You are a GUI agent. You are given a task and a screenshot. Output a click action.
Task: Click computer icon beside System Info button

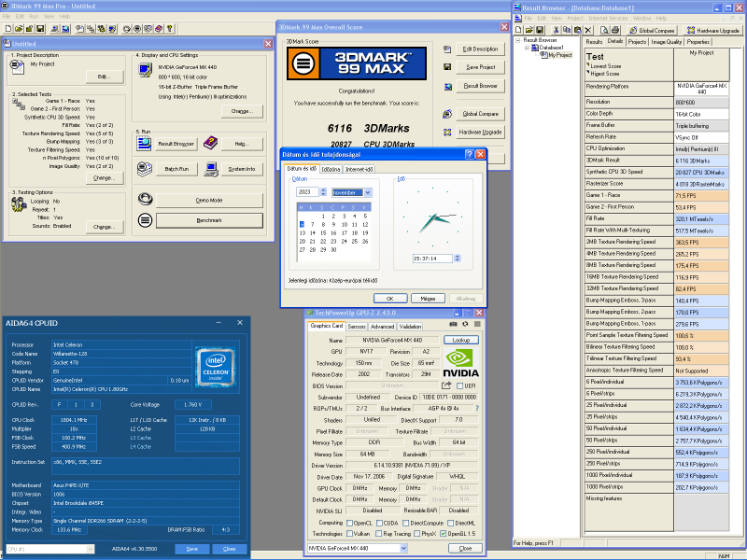(x=211, y=169)
